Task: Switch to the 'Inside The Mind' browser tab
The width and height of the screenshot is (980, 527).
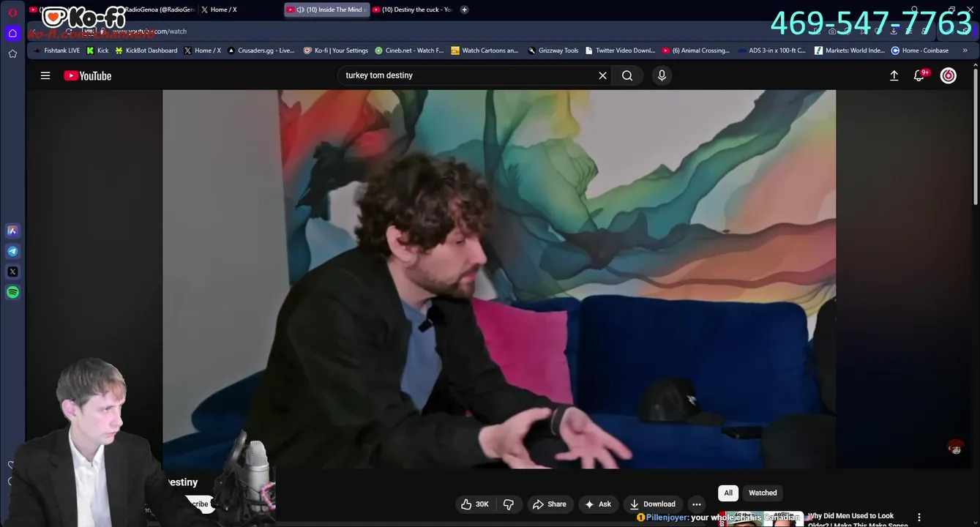Action: pos(326,10)
